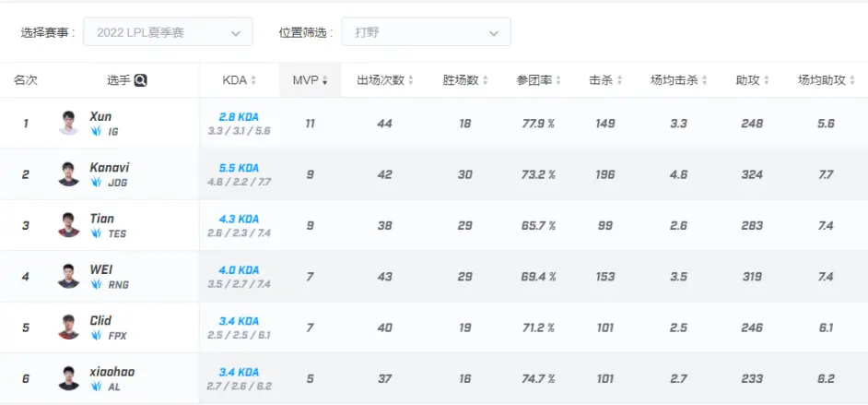Screen dimensions: 868x405
Task: Click the 2.7 / 2.6 / 6.2 stat line
Action: tap(240, 387)
